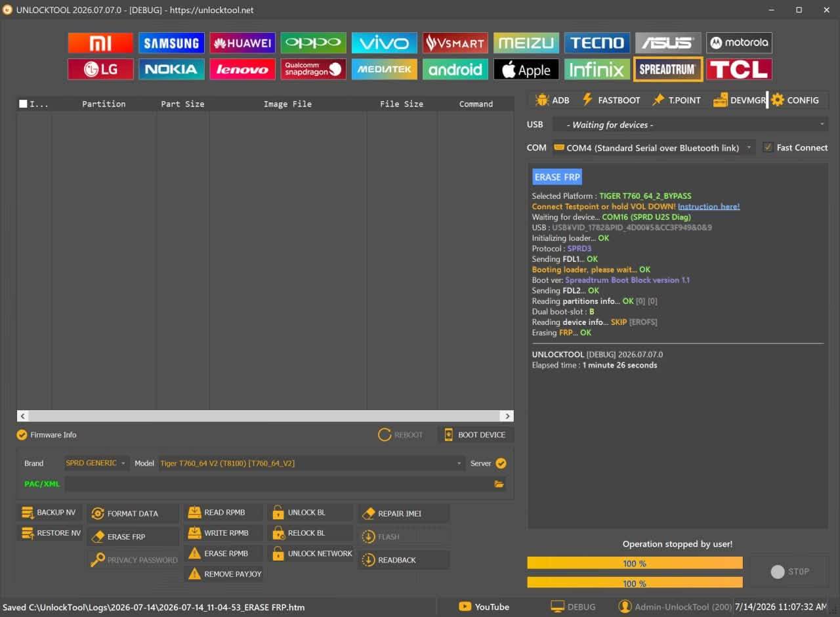The height and width of the screenshot is (617, 840).
Task: Select the Meizu brand tile
Action: coord(526,43)
